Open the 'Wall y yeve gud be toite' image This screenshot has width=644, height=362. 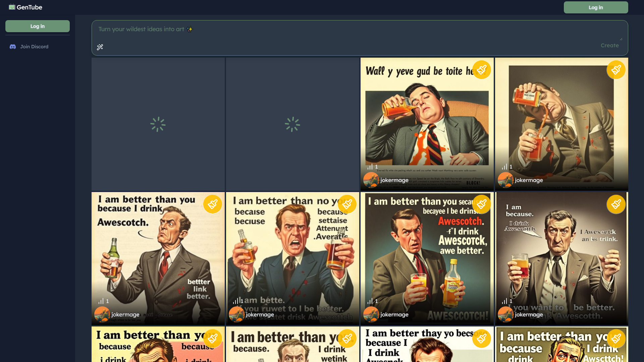(427, 124)
